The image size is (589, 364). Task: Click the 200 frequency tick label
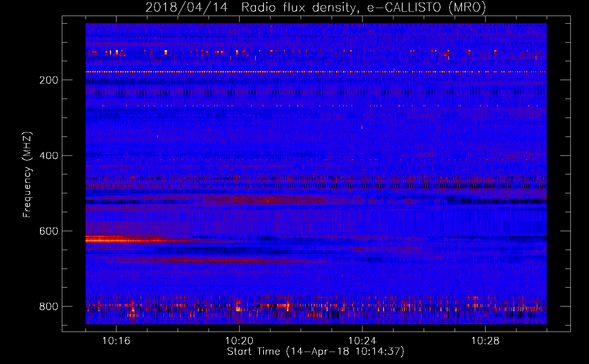tap(49, 80)
